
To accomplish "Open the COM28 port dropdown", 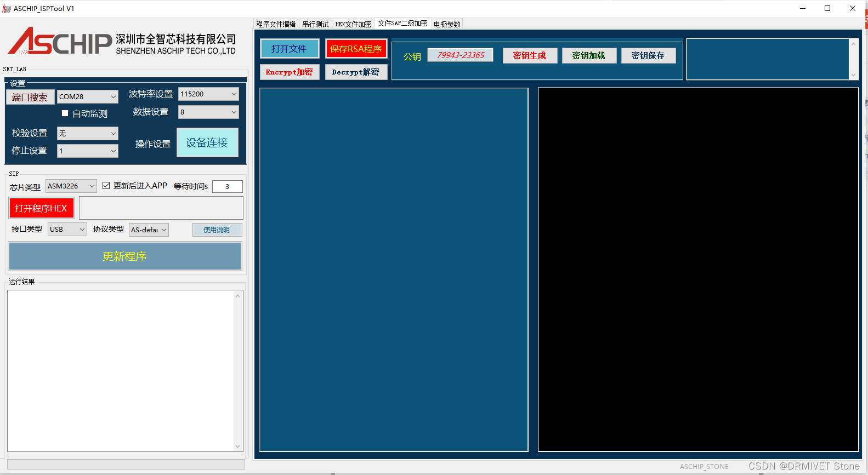I will coord(88,96).
